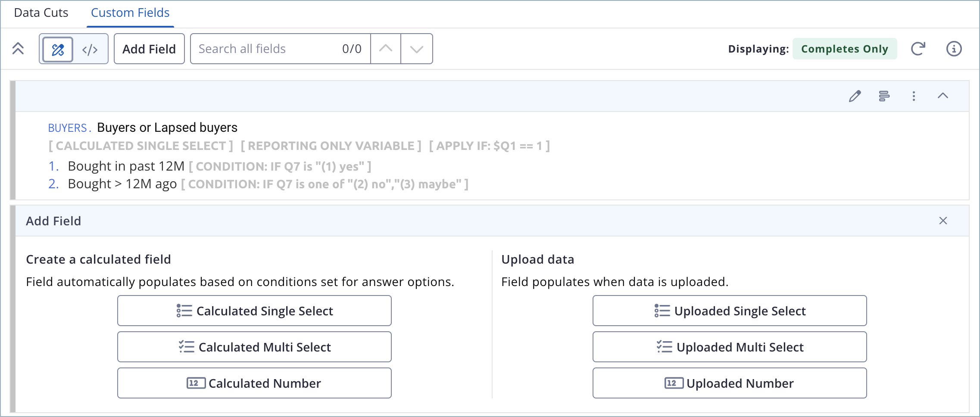Select the visual design editing mode

[57, 49]
